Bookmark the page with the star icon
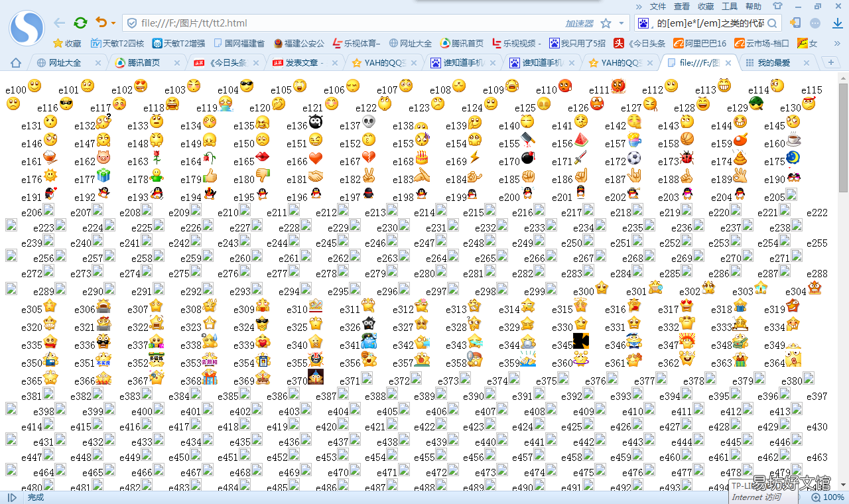 click(x=606, y=23)
